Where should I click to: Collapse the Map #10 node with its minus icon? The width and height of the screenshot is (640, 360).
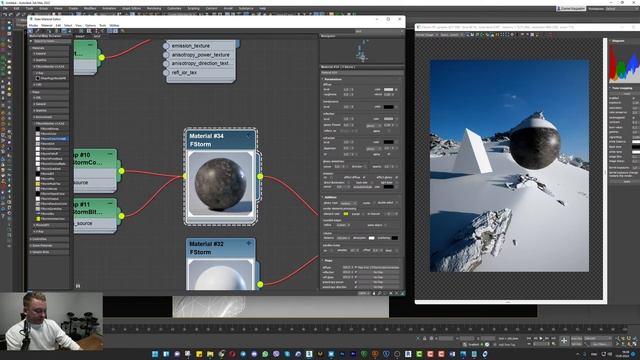[x=110, y=154]
